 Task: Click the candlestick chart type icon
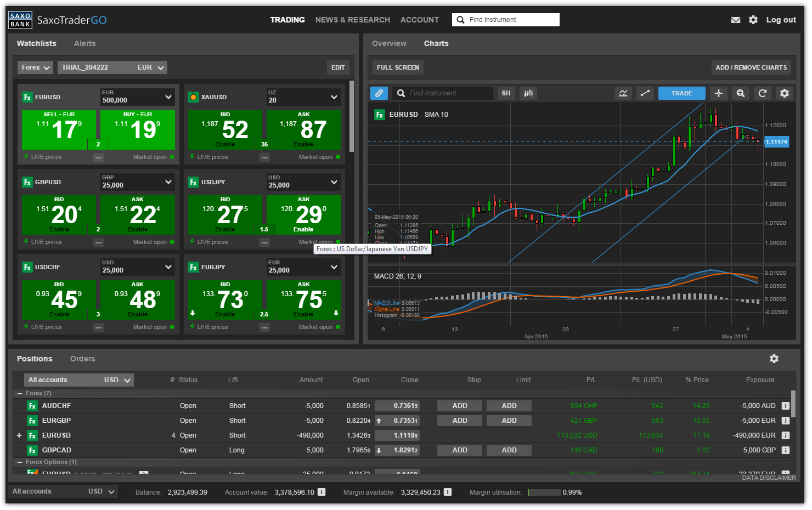tap(528, 93)
